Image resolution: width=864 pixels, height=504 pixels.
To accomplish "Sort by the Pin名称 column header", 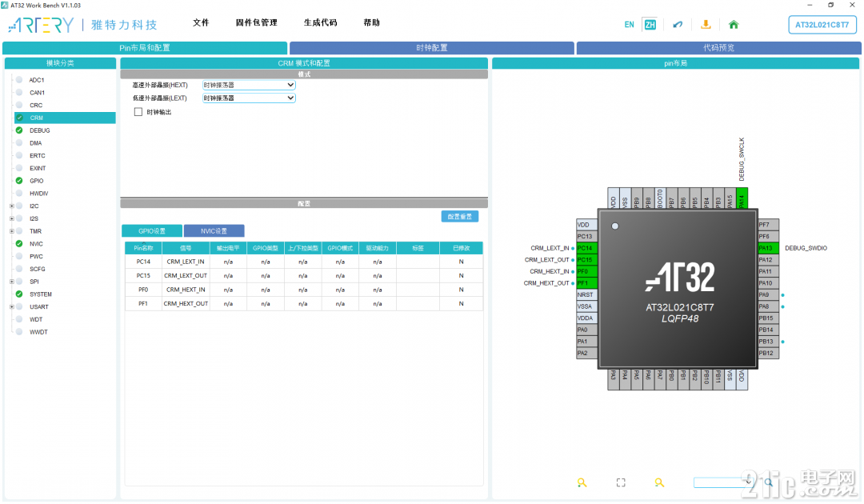I will pyautogui.click(x=143, y=249).
